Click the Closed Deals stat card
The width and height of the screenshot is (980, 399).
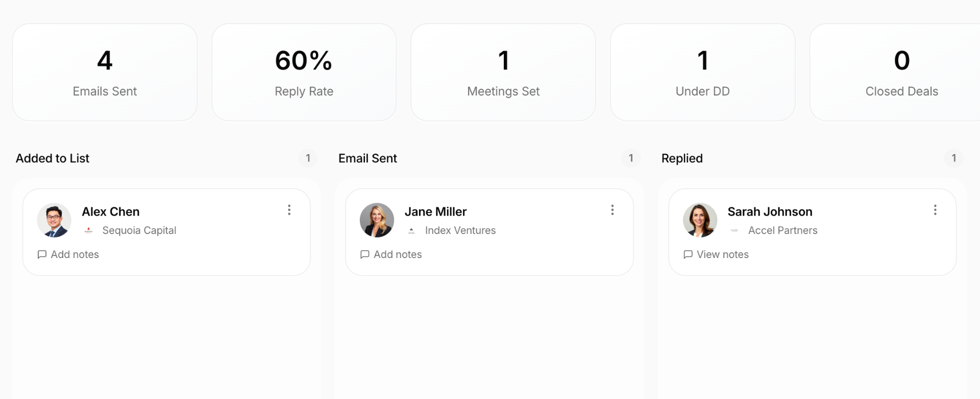[x=902, y=72]
